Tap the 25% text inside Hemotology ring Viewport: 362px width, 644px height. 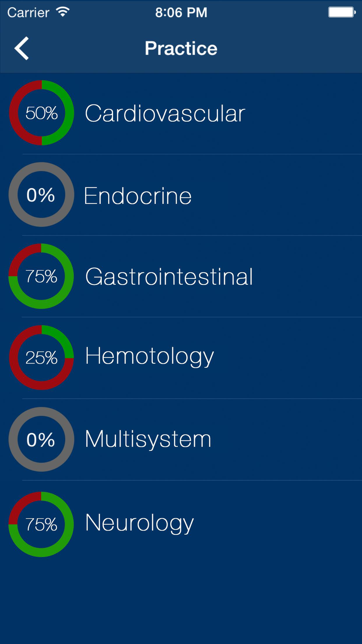tap(42, 358)
